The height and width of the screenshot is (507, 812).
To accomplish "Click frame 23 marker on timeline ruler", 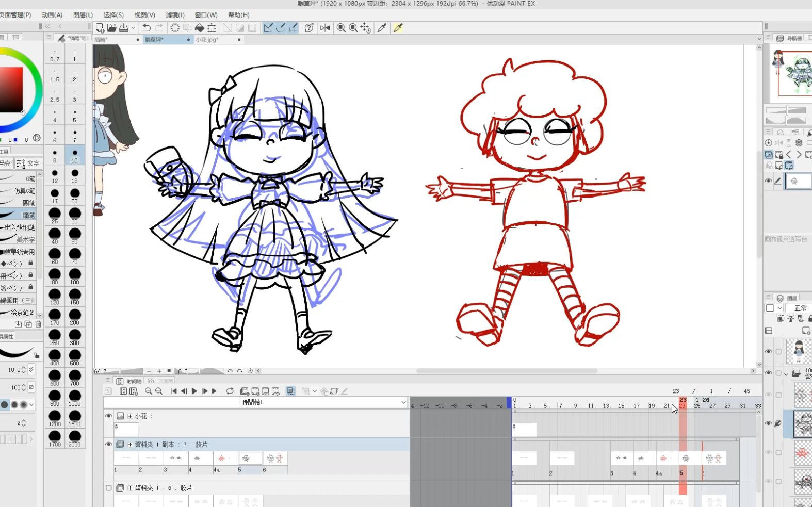I will [683, 403].
